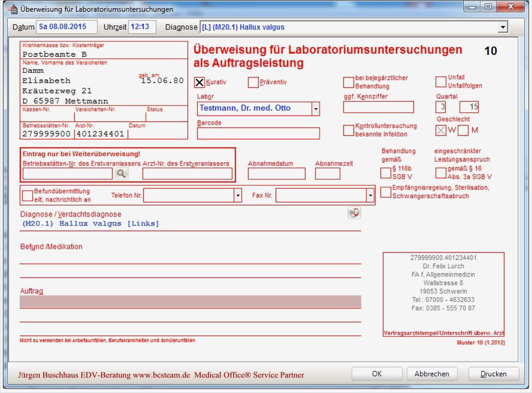Focus the Uhrzeit field
Screen dimensions: 532x393
(142, 27)
